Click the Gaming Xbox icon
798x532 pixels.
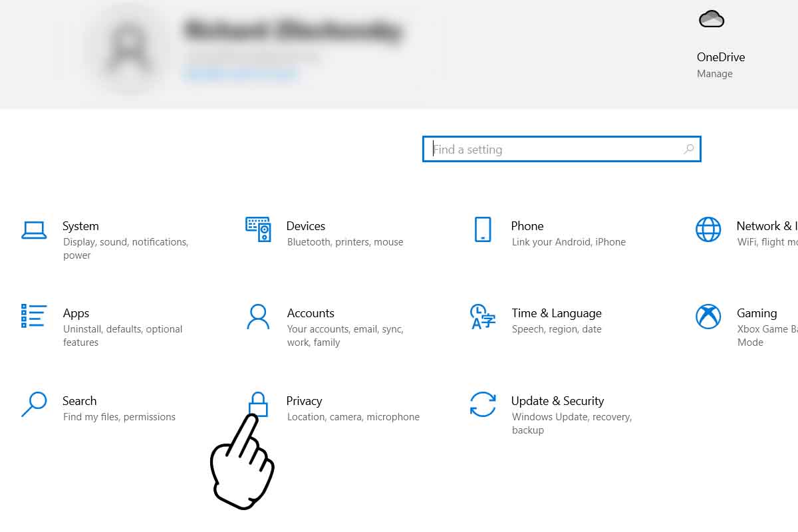pos(708,317)
